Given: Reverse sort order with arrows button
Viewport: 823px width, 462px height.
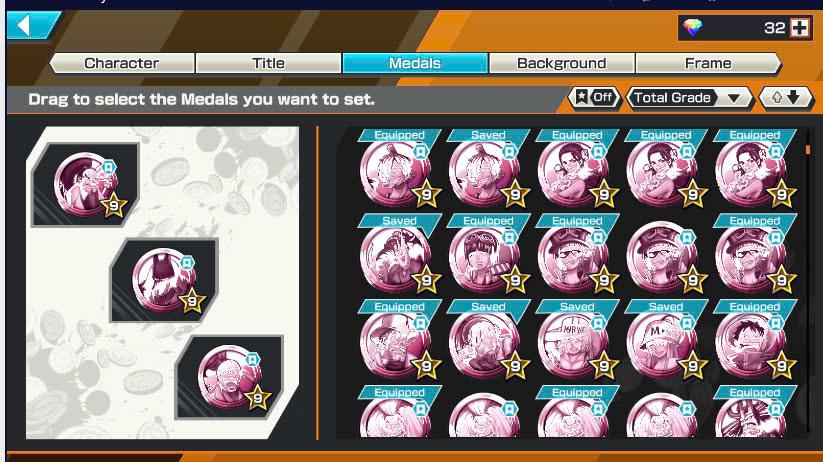Looking at the screenshot, I should click(785, 98).
